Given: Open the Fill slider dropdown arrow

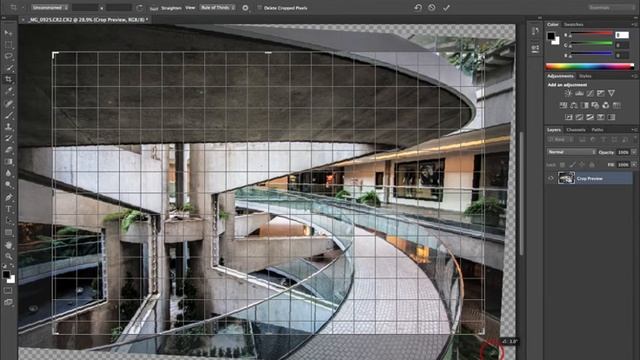Looking at the screenshot, I should [633, 164].
